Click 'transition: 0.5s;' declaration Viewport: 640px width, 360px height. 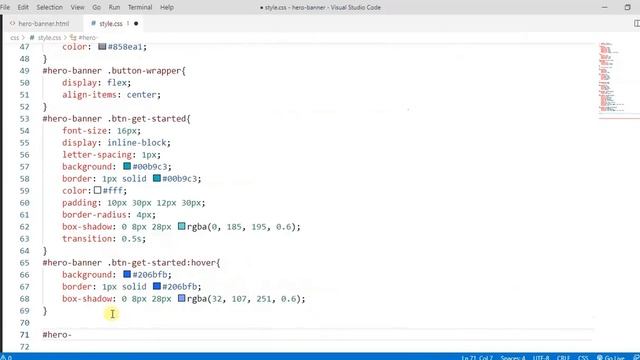pyautogui.click(x=104, y=239)
